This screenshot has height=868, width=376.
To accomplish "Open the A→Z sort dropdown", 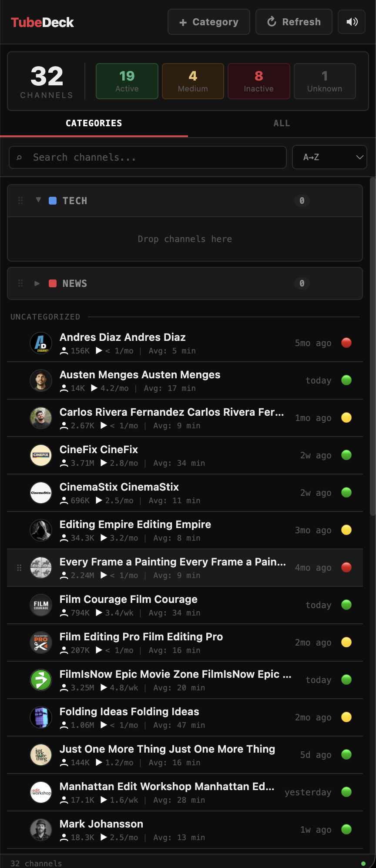I will coord(329,157).
